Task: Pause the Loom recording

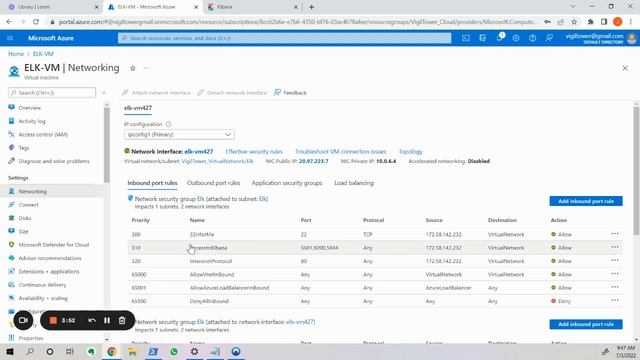Action: click(x=107, y=320)
